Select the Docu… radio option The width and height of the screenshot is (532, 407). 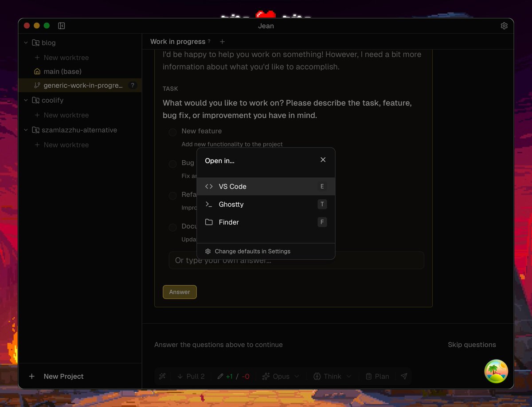point(173,227)
